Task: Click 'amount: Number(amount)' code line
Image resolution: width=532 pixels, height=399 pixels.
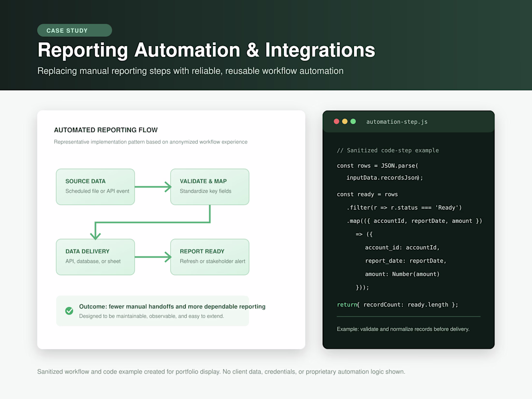Action: 402,274
